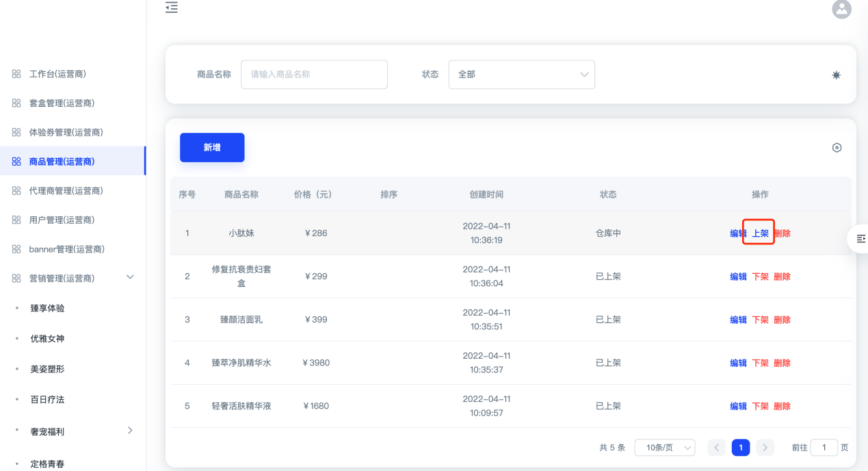868x471 pixels.
Task: Open 体验券管理(运营商) menu item
Action: [66, 132]
